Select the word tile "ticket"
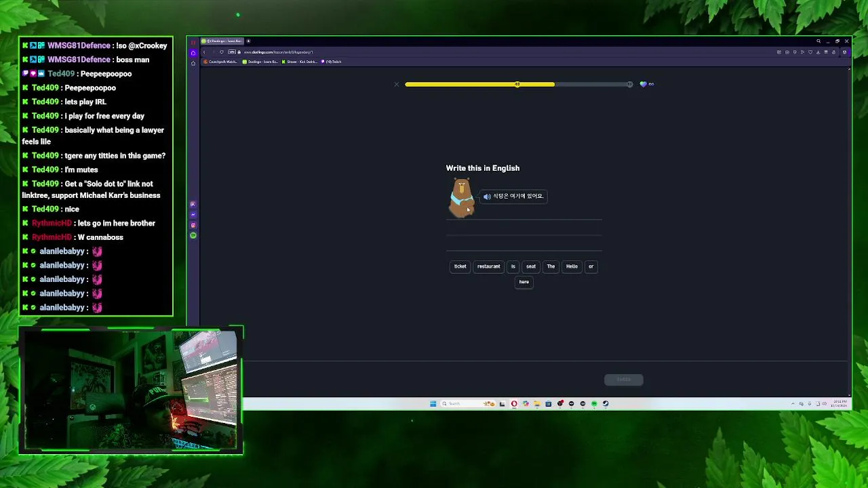This screenshot has height=488, width=868. pos(460,266)
